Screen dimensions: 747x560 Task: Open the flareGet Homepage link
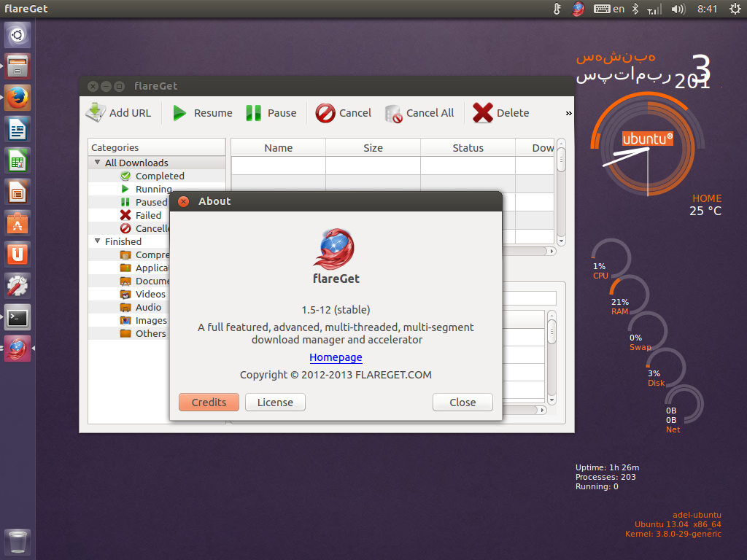(336, 357)
